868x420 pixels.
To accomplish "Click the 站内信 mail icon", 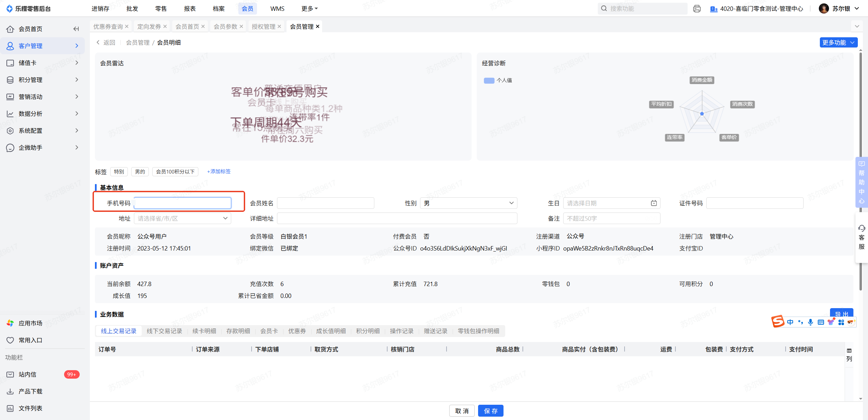I will [10, 374].
